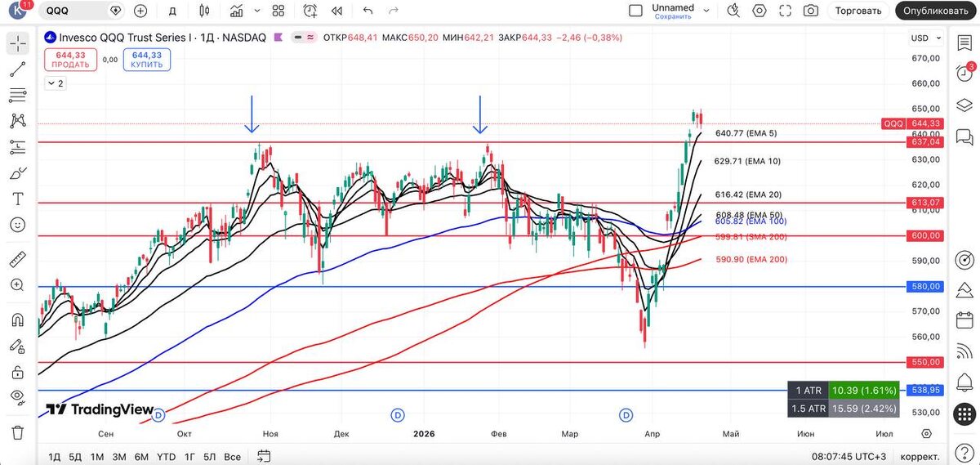Expand the indicator templates chevron
The image size is (980, 465).
point(257,11)
